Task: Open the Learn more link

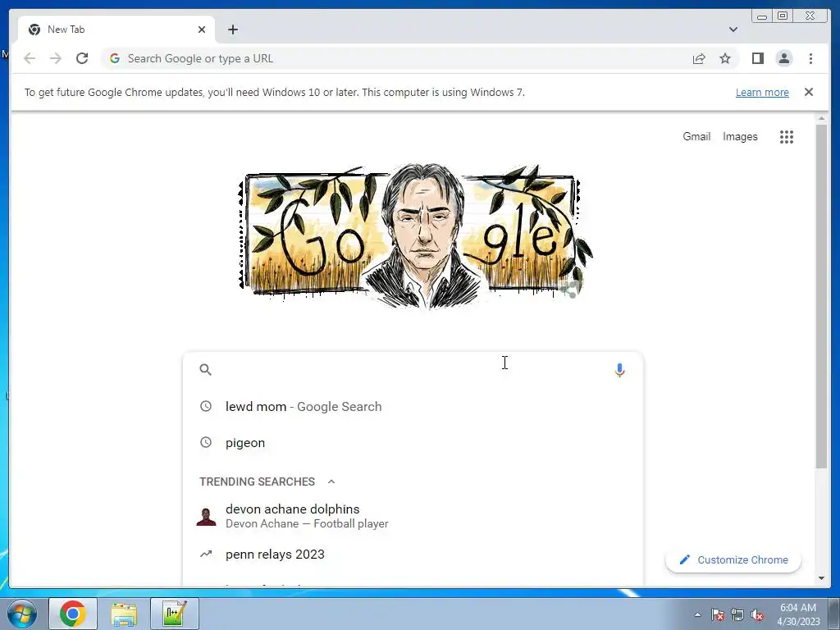Action: pyautogui.click(x=762, y=92)
